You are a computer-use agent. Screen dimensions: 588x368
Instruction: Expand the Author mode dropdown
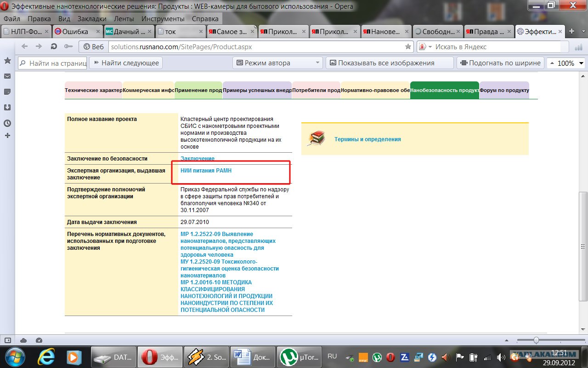[x=278, y=63]
